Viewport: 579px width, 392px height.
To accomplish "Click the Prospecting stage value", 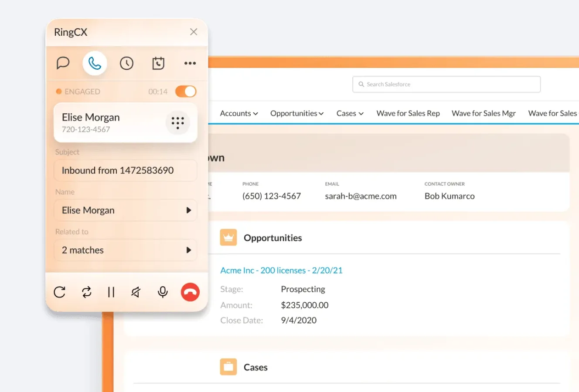I will coord(303,289).
